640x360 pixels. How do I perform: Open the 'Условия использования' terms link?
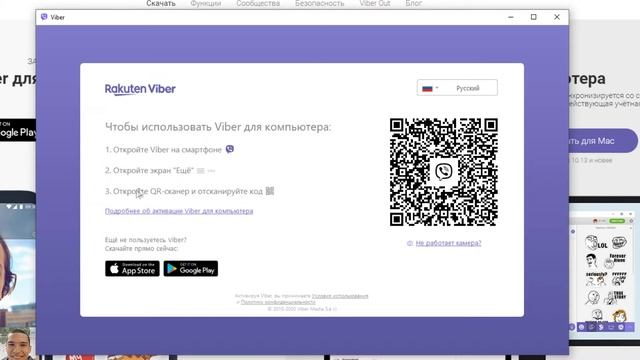tap(340, 296)
